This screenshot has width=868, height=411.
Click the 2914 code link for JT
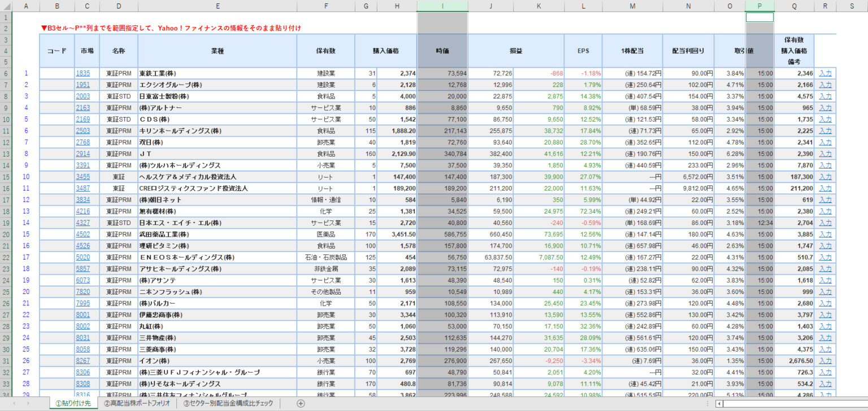(83, 154)
